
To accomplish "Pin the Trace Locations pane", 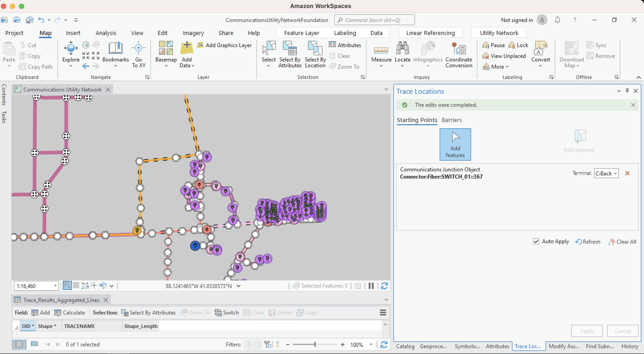I will [627, 91].
